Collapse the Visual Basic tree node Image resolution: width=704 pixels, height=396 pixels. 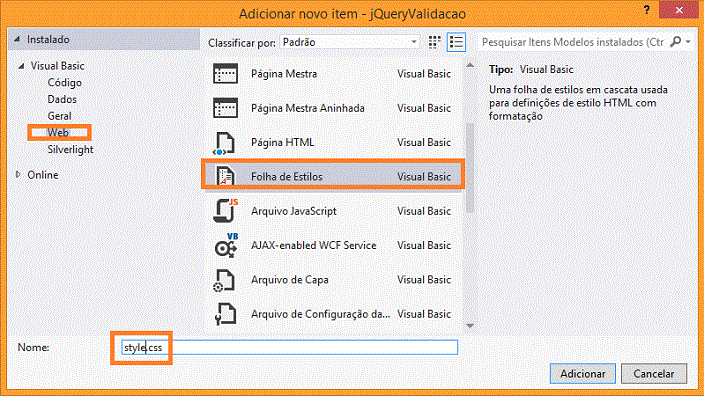coord(21,66)
